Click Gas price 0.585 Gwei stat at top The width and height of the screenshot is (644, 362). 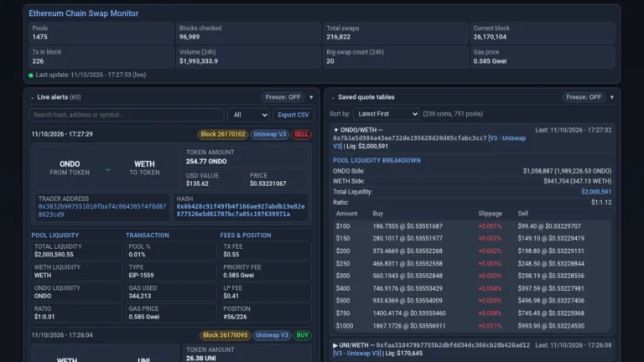pyautogui.click(x=543, y=57)
